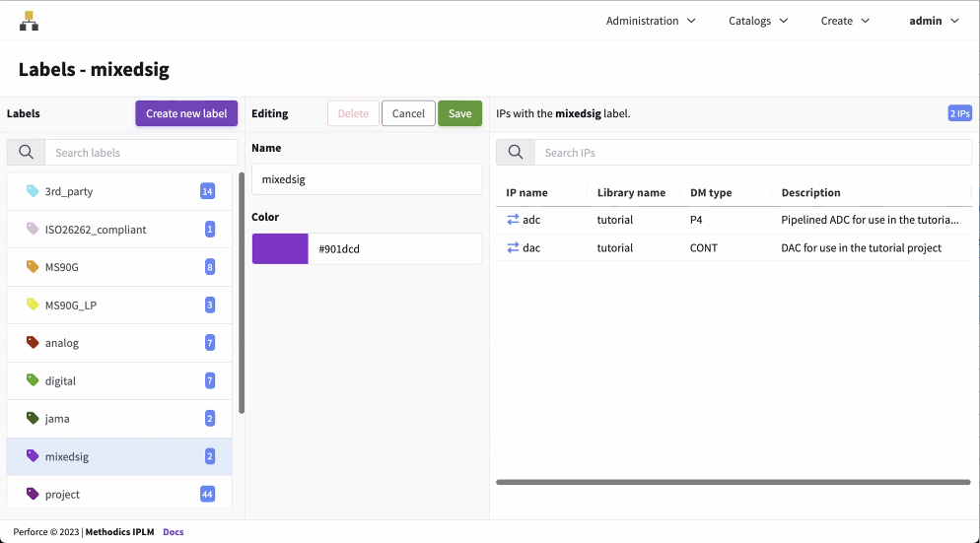Click the orange MS90G tag icon
980x543 pixels.
coord(33,267)
